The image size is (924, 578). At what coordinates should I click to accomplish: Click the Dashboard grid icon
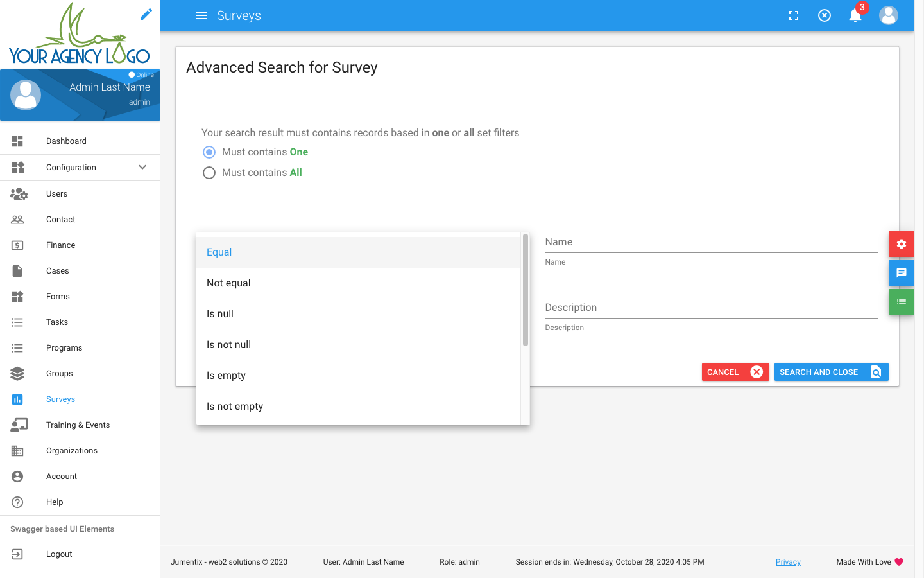17,141
